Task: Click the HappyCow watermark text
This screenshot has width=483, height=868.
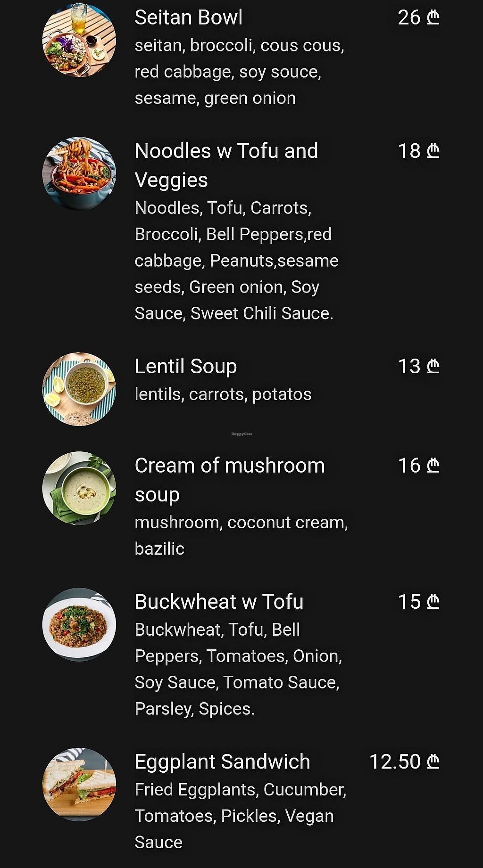Action: [x=241, y=434]
